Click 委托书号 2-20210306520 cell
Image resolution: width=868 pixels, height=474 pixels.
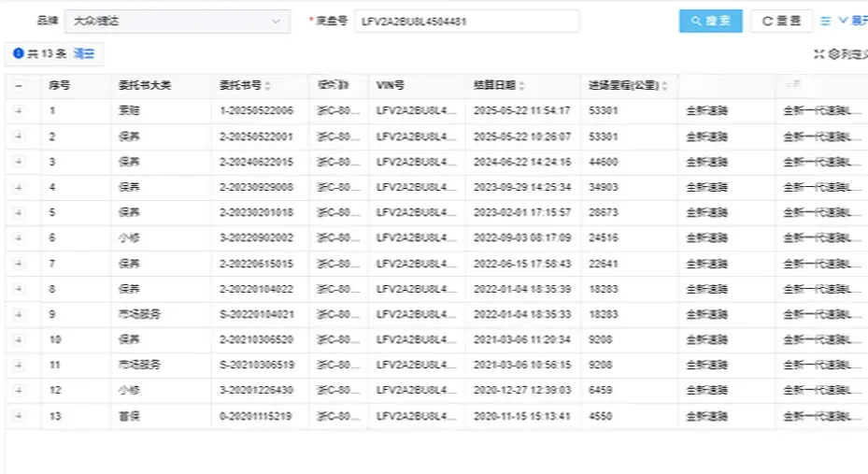pos(256,339)
